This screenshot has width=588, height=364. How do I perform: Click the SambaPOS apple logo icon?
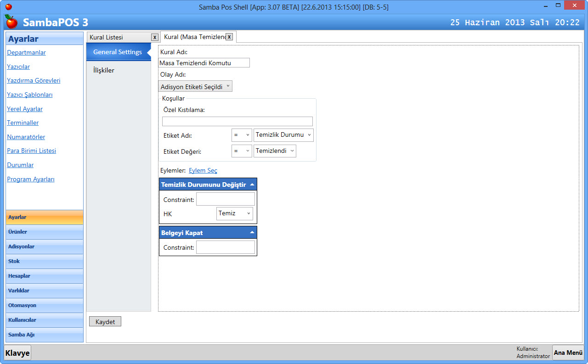pyautogui.click(x=11, y=22)
